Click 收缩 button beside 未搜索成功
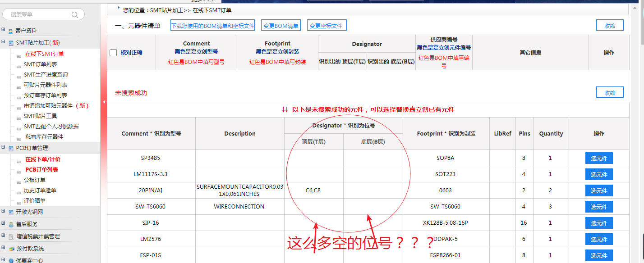The height and width of the screenshot is (263, 644). click(610, 92)
